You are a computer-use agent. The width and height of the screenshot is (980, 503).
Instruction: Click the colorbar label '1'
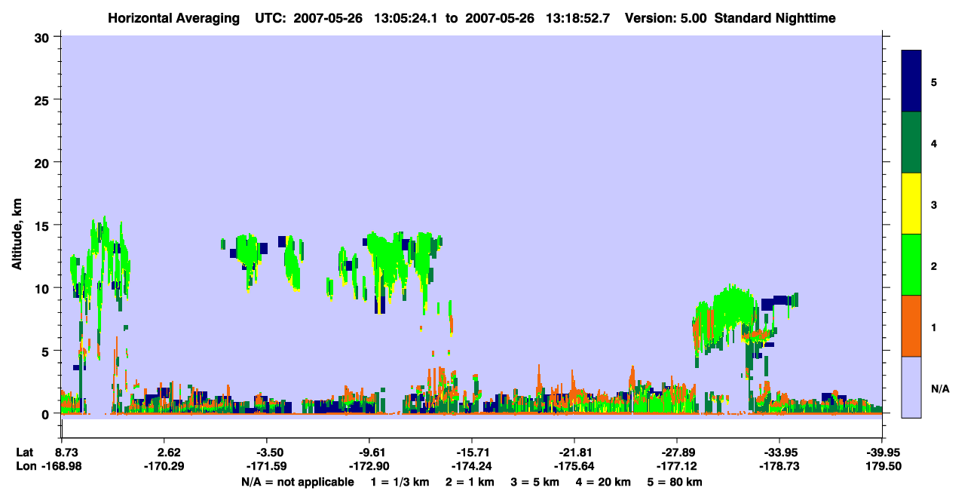[934, 327]
